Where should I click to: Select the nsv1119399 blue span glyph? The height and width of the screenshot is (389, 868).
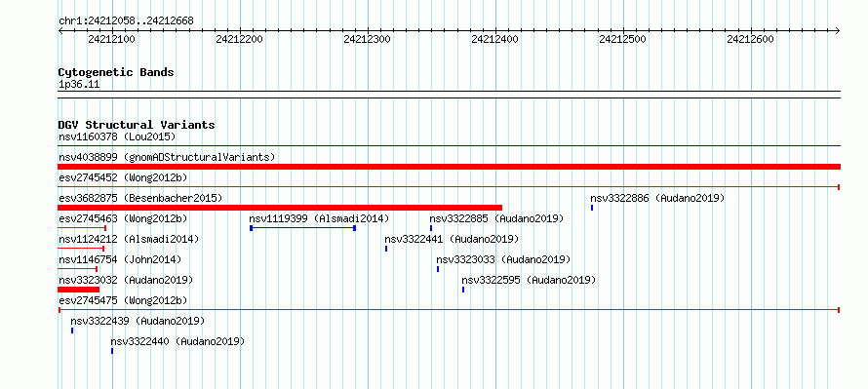[302, 228]
